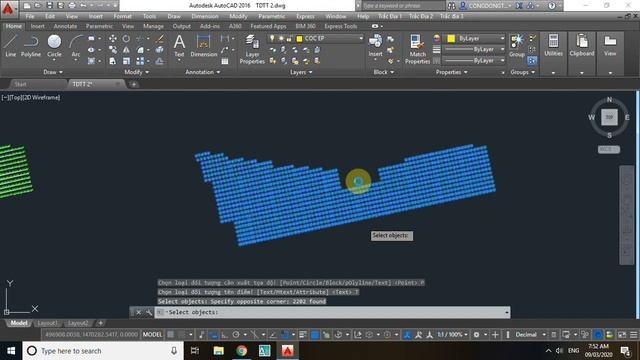Switch to the Layout1 tab

(x=47, y=323)
